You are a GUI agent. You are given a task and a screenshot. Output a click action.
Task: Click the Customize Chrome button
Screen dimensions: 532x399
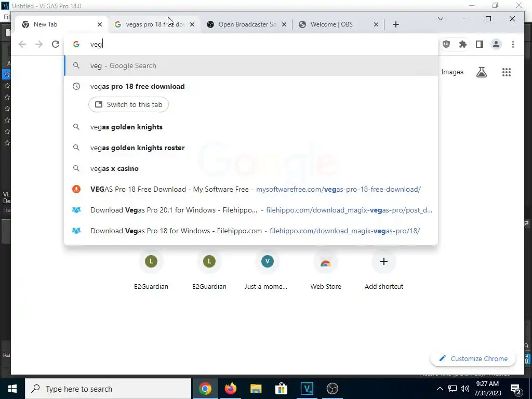(473, 358)
